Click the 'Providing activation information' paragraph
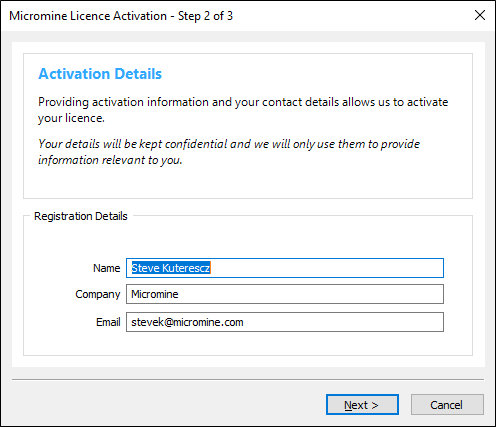This screenshot has height=427, width=496. point(243,110)
